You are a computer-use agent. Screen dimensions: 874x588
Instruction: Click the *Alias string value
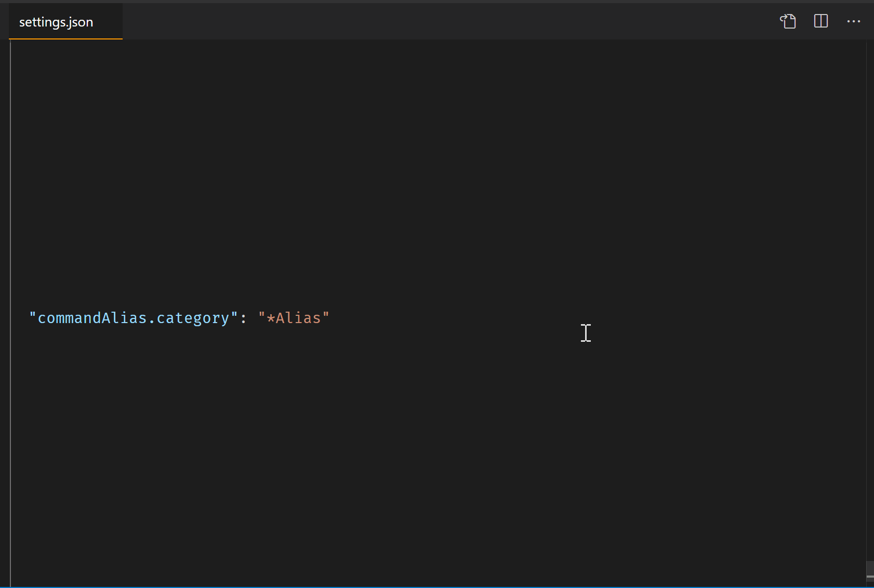pyautogui.click(x=294, y=317)
